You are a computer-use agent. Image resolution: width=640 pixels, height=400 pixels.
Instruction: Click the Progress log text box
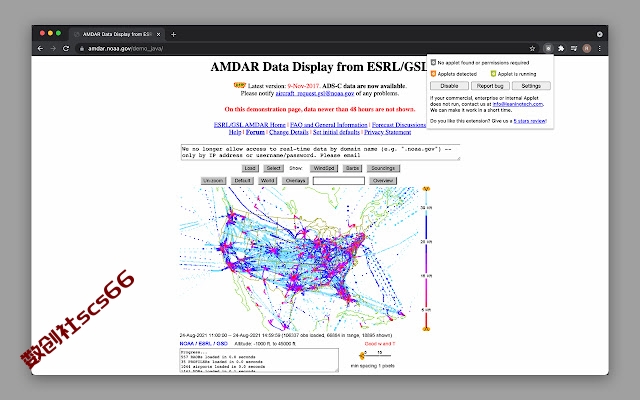259,360
